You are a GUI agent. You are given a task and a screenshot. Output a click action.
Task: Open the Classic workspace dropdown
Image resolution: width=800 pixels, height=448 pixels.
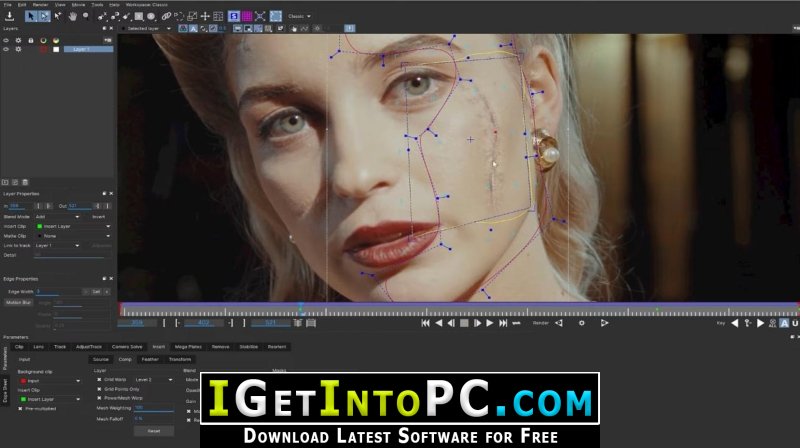click(299, 16)
